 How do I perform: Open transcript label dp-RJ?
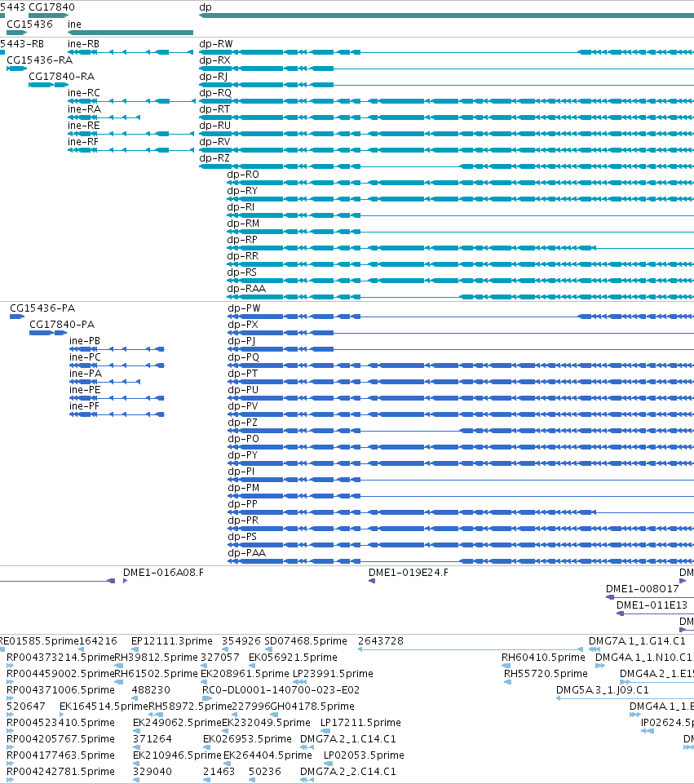point(214,77)
